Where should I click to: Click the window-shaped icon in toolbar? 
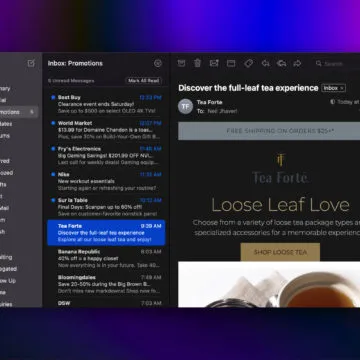coord(231,63)
